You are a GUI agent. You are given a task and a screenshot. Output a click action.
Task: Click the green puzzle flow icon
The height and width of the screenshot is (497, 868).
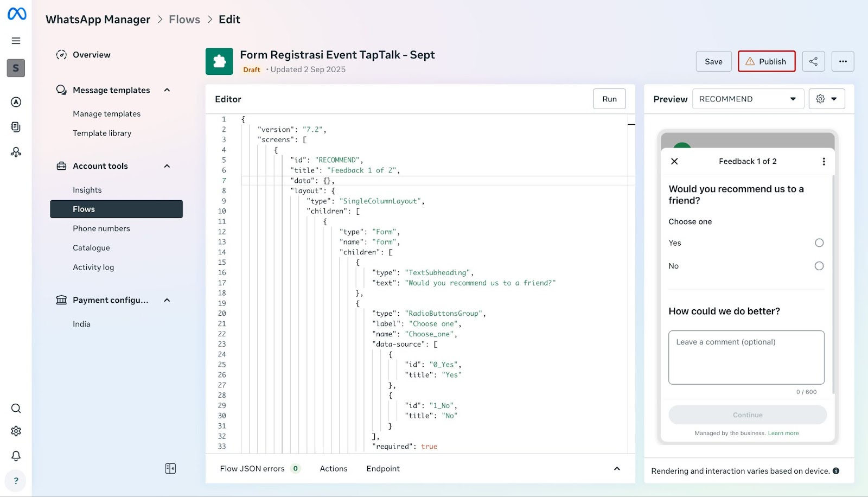click(x=219, y=61)
